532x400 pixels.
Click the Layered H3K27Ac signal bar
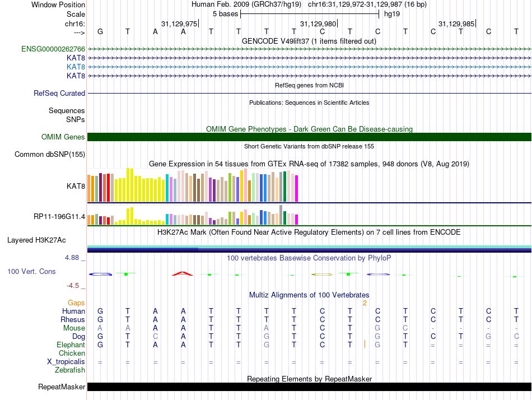(309, 248)
